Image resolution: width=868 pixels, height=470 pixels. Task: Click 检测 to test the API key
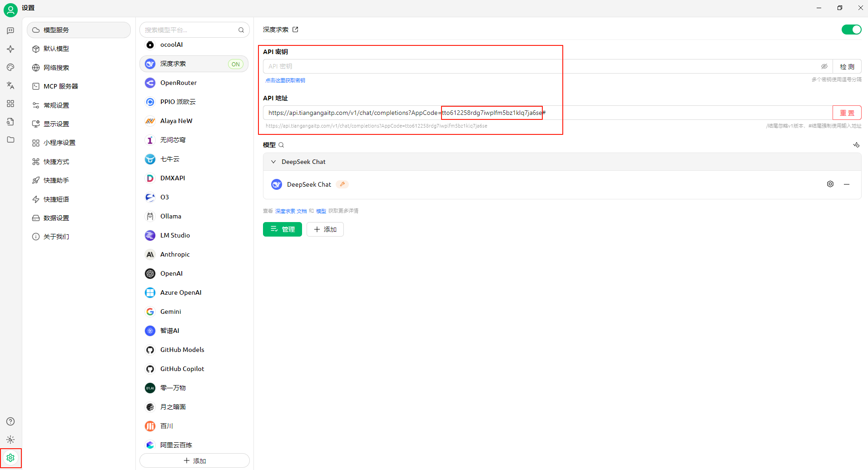[x=847, y=66]
